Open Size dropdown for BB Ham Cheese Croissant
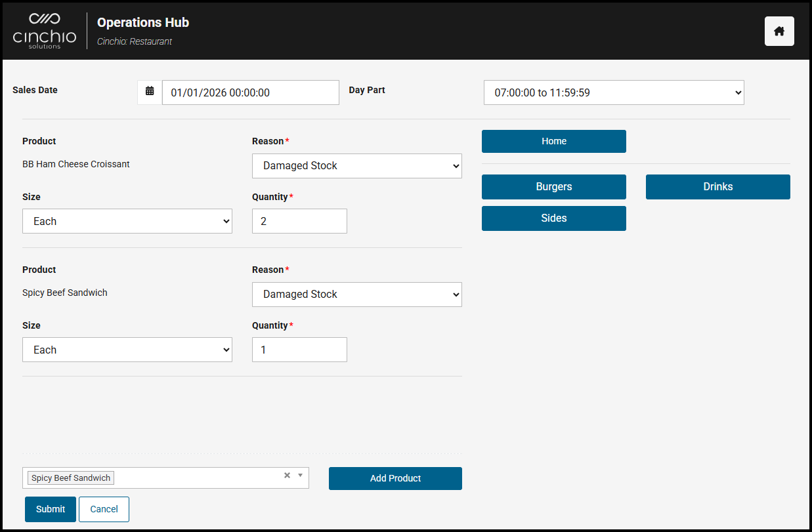Image resolution: width=812 pixels, height=532 pixels. [127, 221]
